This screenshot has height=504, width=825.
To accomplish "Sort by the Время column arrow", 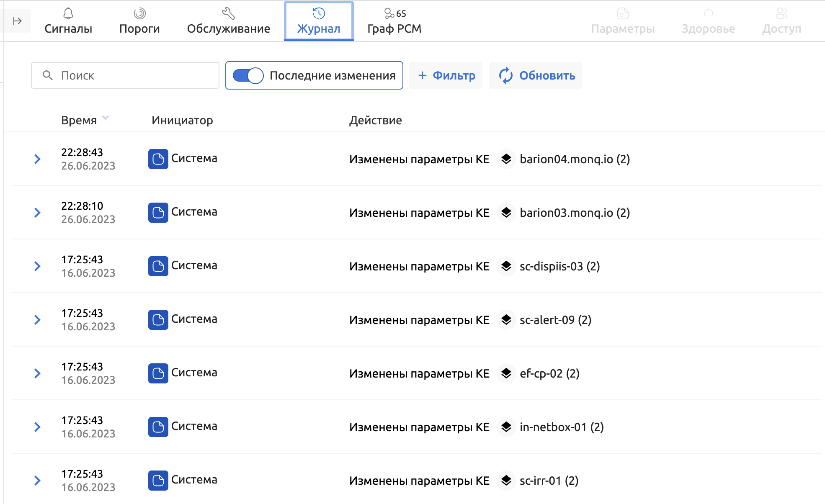I will tap(106, 118).
